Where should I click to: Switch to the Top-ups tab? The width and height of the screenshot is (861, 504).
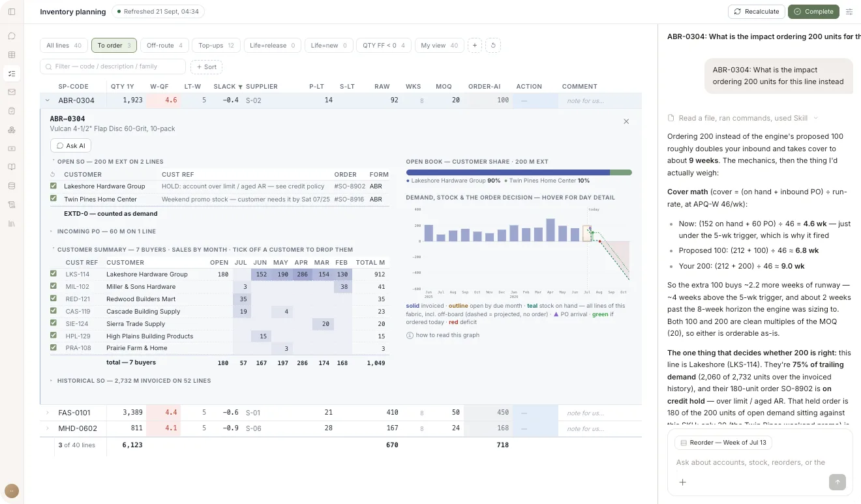point(216,46)
